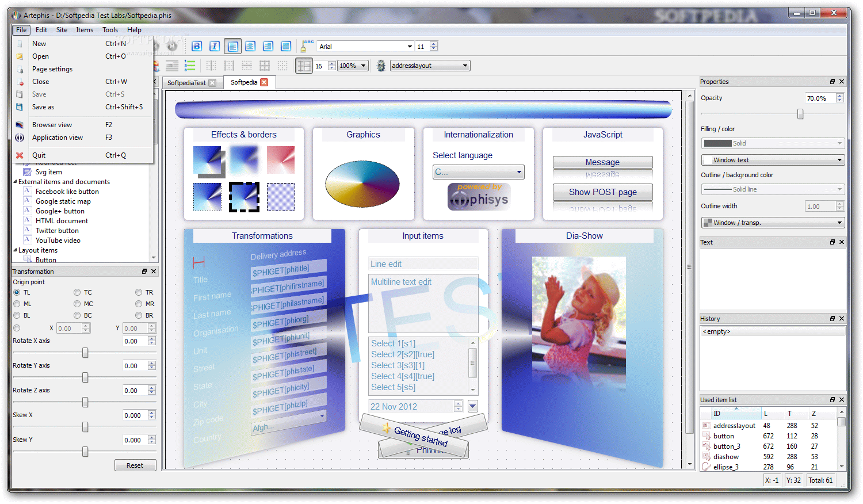This screenshot has height=504, width=863.
Task: Open the Arial font dropdown
Action: (410, 47)
